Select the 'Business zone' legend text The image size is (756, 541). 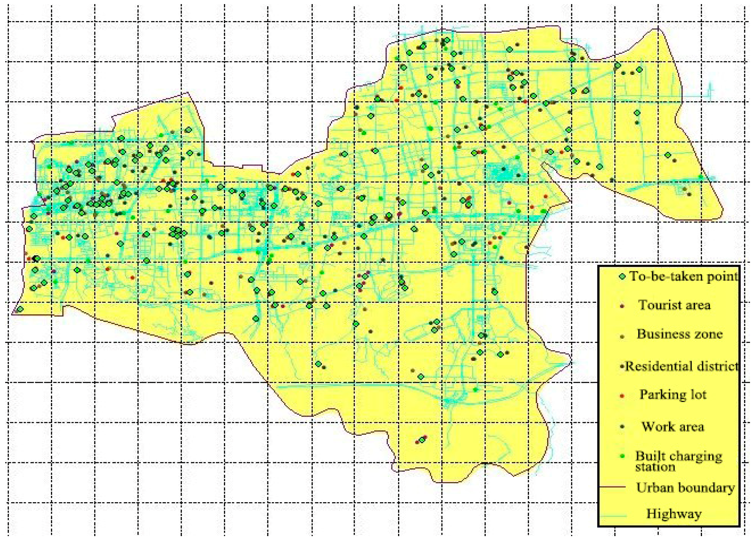point(679,334)
